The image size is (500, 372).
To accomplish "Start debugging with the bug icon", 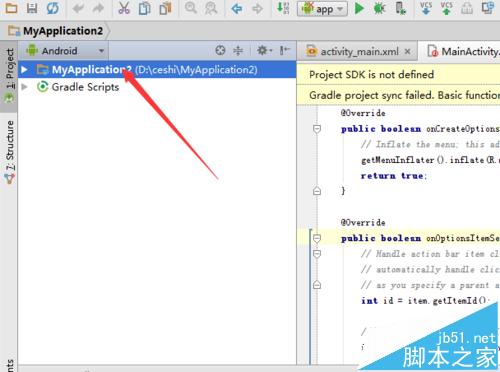I will pyautogui.click(x=379, y=8).
